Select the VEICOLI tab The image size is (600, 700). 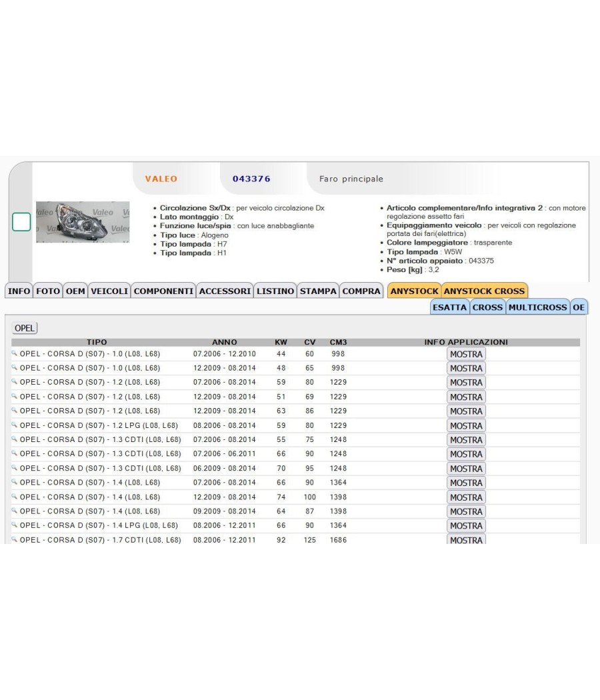(x=109, y=291)
